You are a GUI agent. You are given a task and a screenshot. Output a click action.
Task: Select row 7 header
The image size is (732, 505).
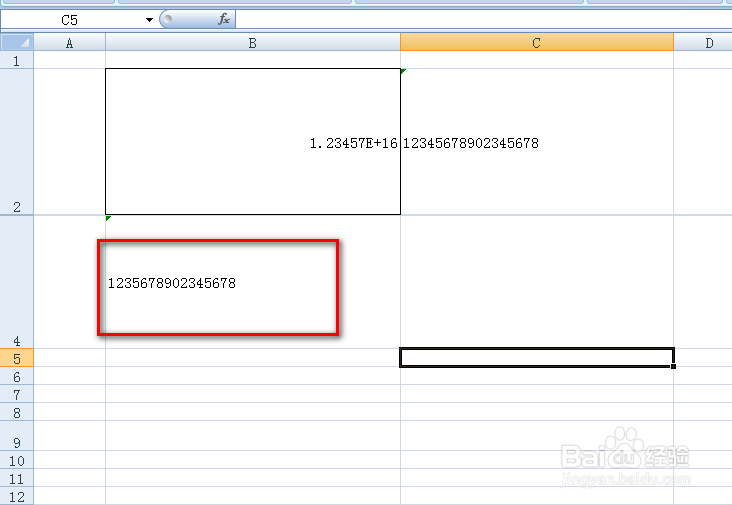coord(17,394)
